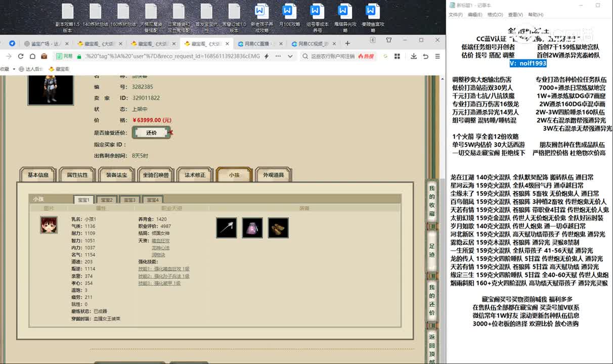613x364 pixels.
Task: Switch to 外观道具 tab
Action: pyautogui.click(x=273, y=175)
